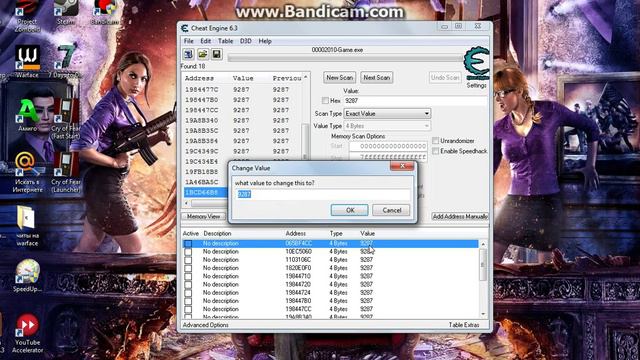Open the Table menu
This screenshot has height=360, width=640.
(225, 41)
